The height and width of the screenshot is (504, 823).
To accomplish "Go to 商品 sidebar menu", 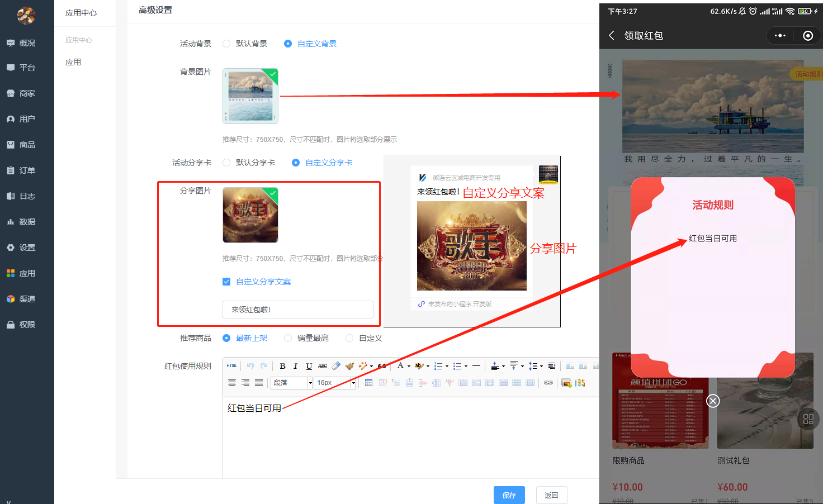I will 27,145.
